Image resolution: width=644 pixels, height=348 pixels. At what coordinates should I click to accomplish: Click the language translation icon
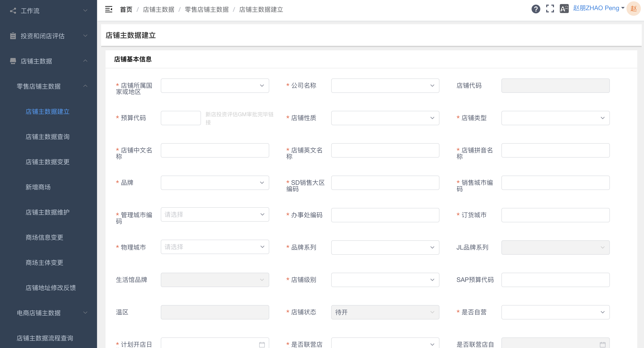[x=564, y=9]
